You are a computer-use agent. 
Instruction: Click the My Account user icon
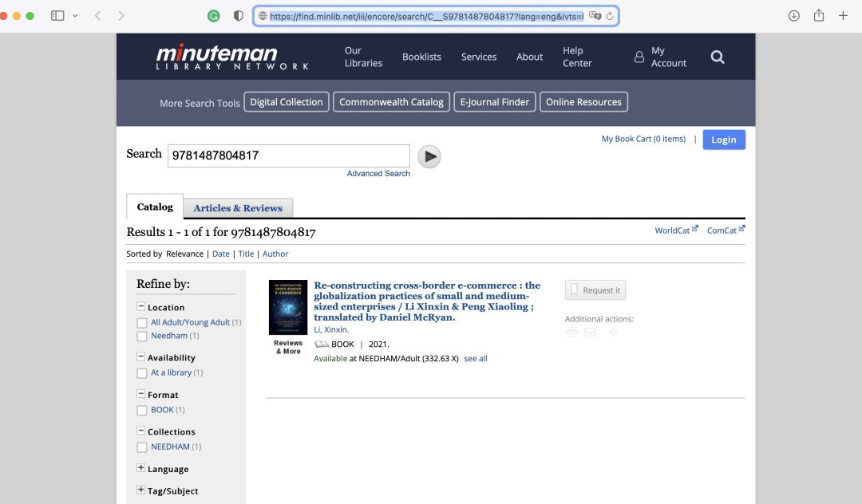639,57
